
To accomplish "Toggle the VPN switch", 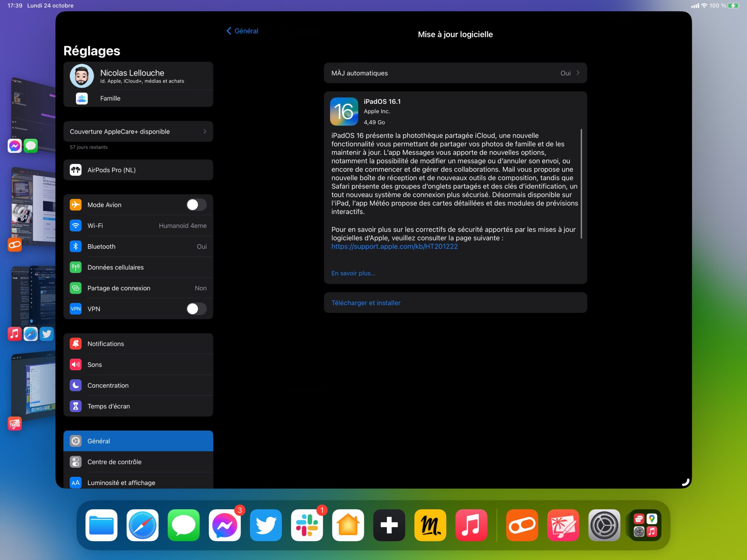I will pos(197,309).
